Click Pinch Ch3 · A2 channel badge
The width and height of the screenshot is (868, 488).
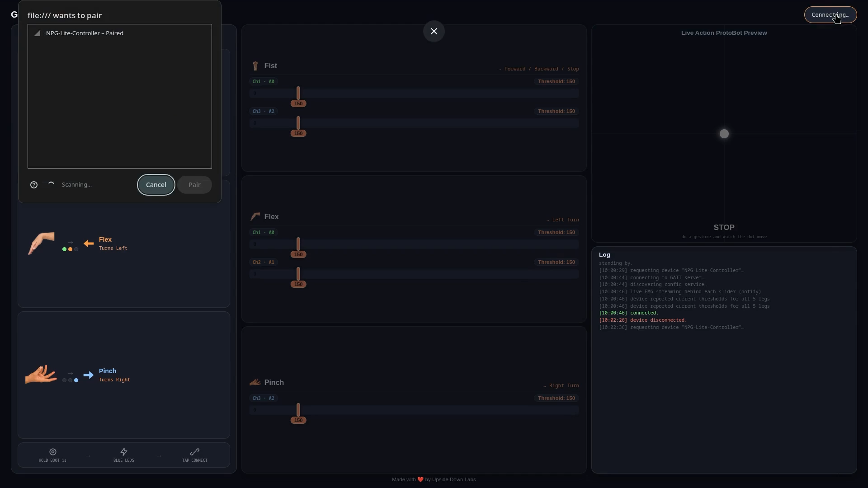(x=263, y=398)
